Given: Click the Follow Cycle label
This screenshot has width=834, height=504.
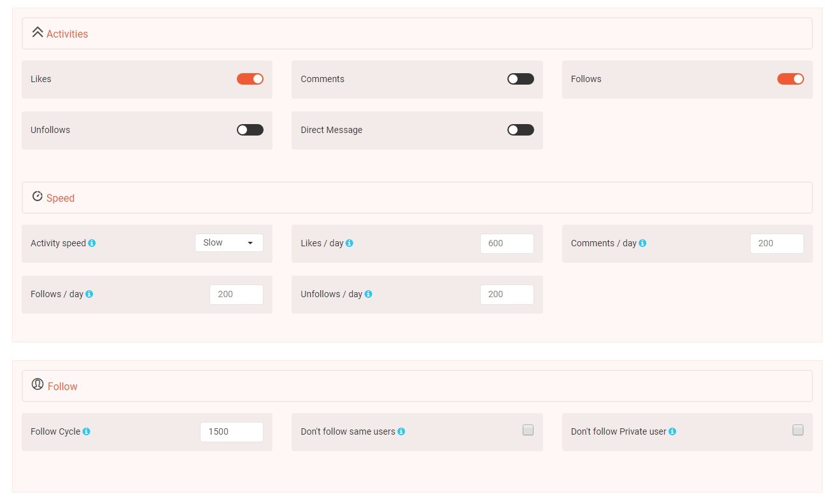Looking at the screenshot, I should click(55, 431).
